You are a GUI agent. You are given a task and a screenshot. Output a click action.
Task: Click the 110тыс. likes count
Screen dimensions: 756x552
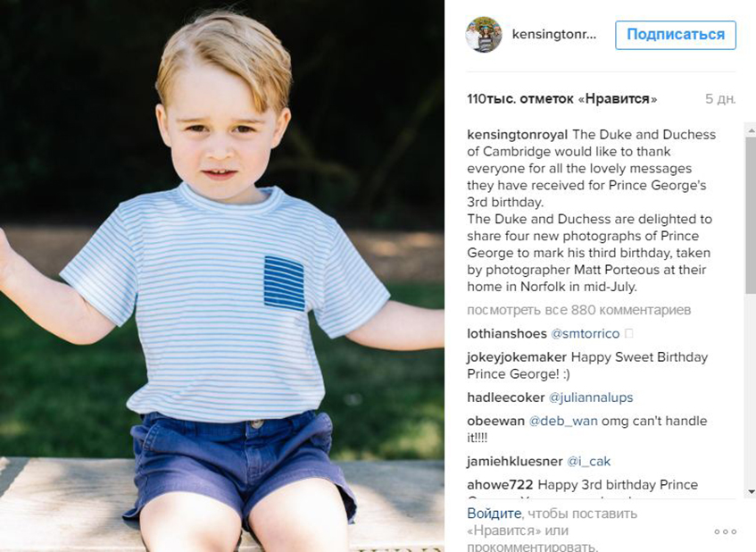point(561,99)
